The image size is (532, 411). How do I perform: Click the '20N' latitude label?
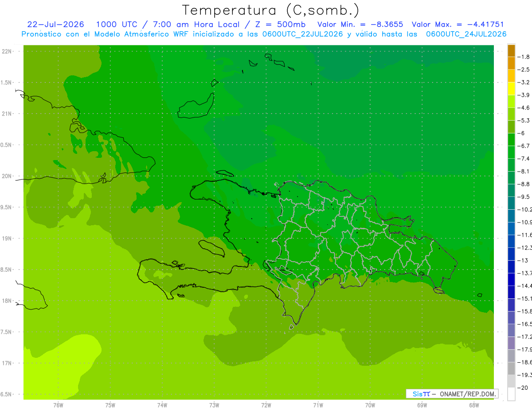[7, 176]
